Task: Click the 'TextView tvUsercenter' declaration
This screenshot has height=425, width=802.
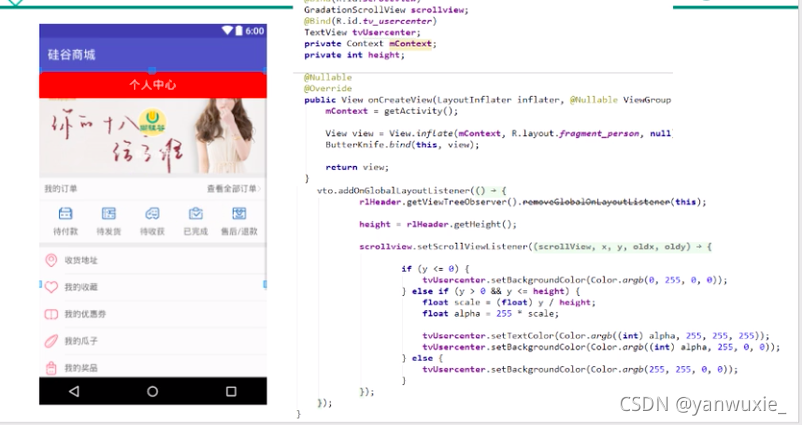Action: tap(363, 33)
